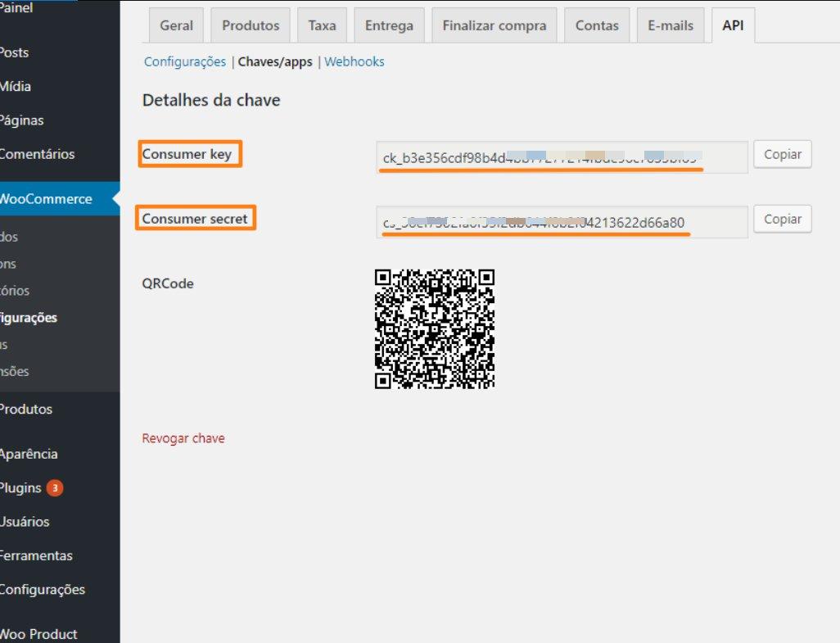840x643 pixels.
Task: Open the Contas tab
Action: (x=597, y=25)
